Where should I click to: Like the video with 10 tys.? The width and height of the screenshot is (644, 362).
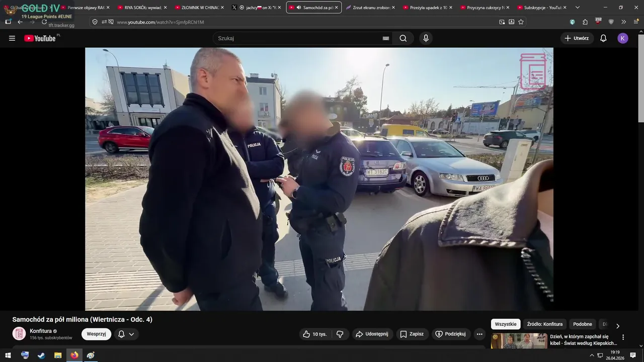[x=315, y=334]
